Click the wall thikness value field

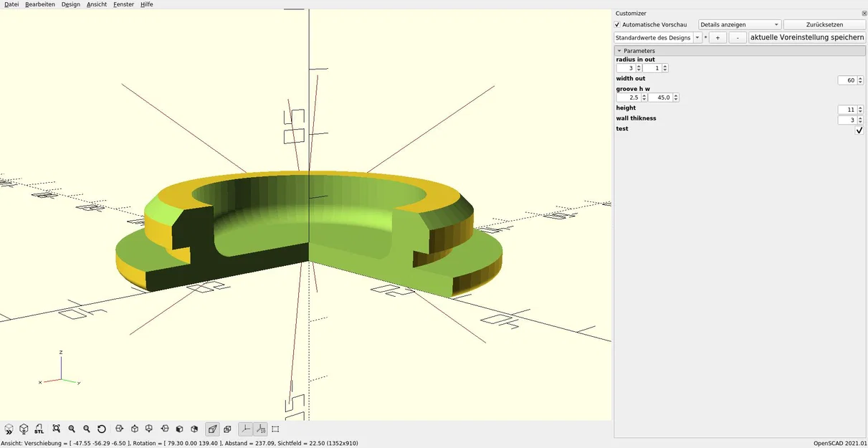point(847,120)
